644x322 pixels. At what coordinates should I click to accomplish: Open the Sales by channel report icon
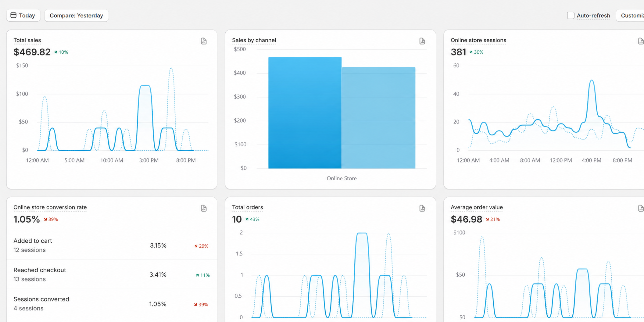click(422, 41)
